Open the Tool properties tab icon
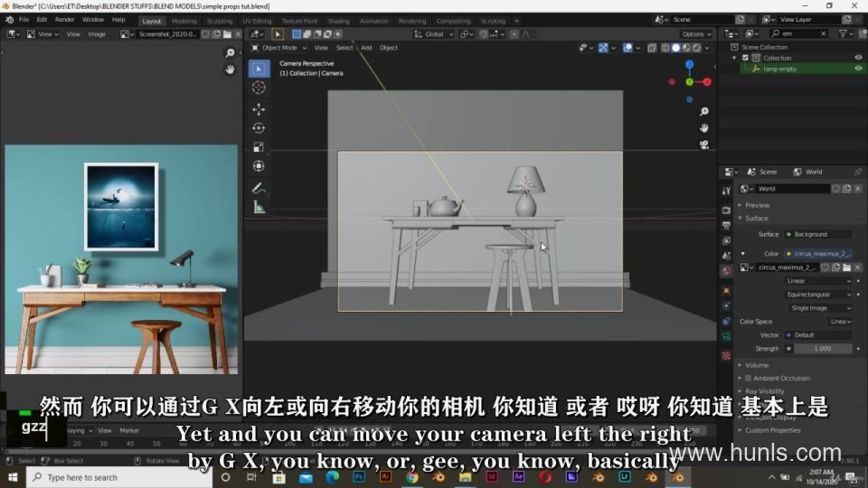 [x=726, y=191]
